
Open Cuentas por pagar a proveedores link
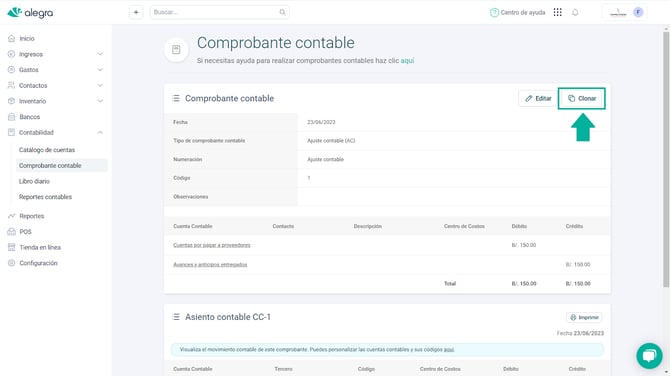(x=212, y=245)
